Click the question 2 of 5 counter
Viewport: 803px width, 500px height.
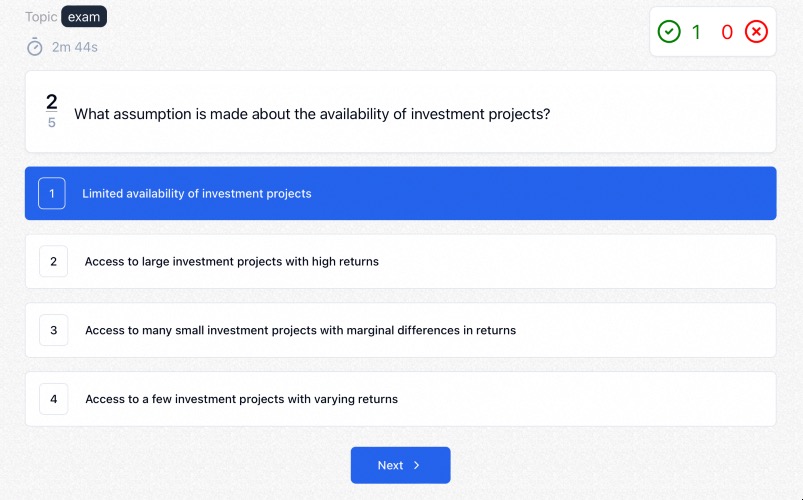(52, 111)
